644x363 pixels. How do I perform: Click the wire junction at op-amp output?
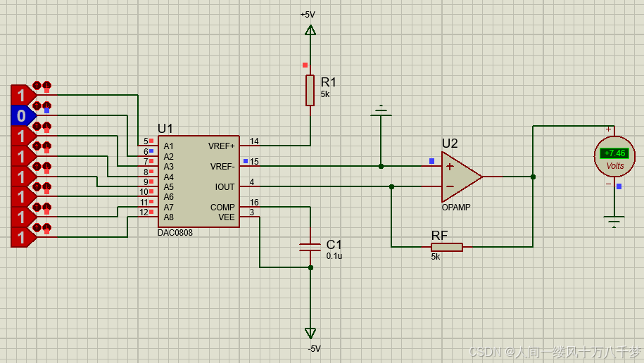point(533,177)
